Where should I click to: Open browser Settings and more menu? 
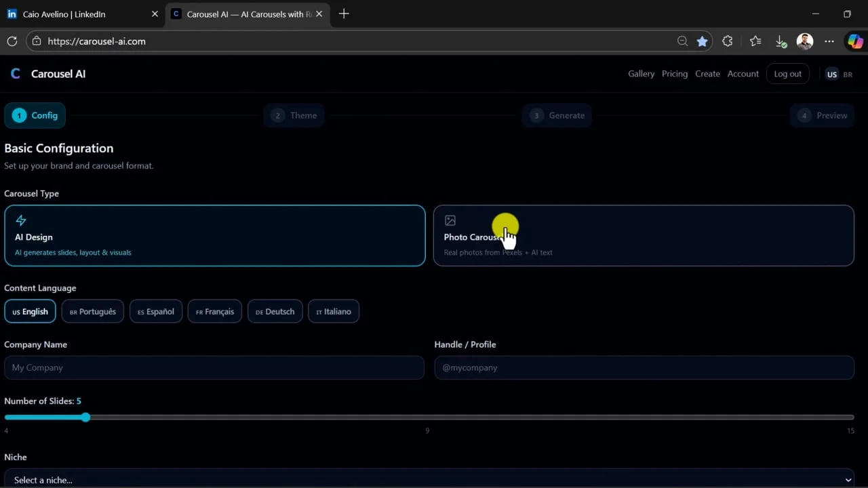click(x=829, y=41)
